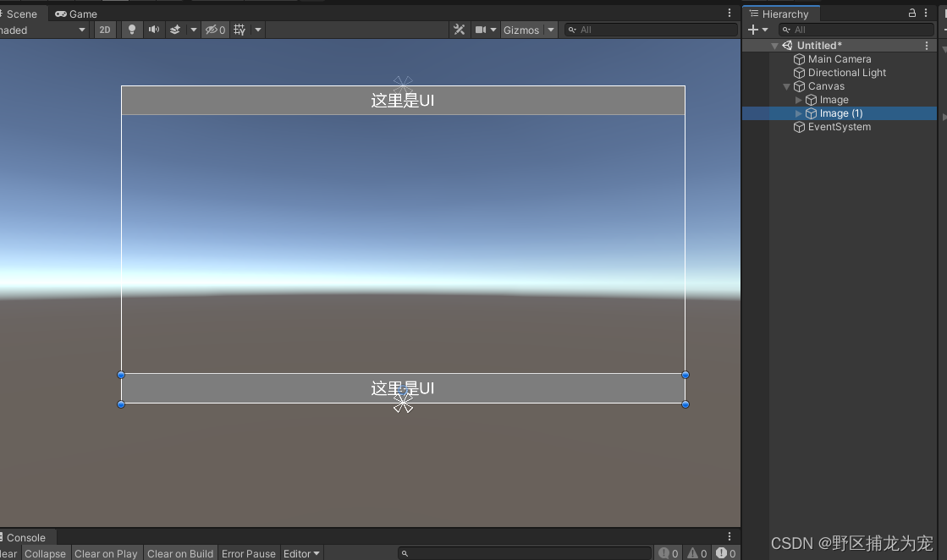Image resolution: width=947 pixels, height=560 pixels.
Task: Click Collapse in the Console toolbar
Action: point(45,553)
